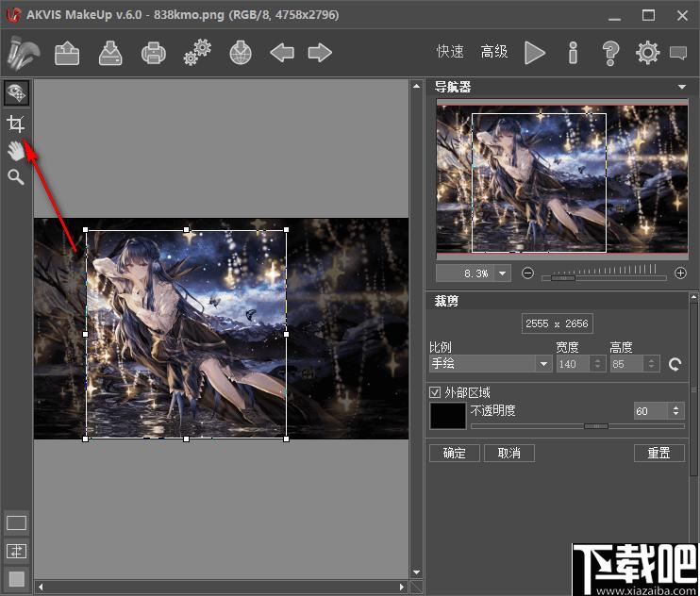700x596 pixels.
Task: Open the black outer area color swatch
Action: (x=448, y=416)
